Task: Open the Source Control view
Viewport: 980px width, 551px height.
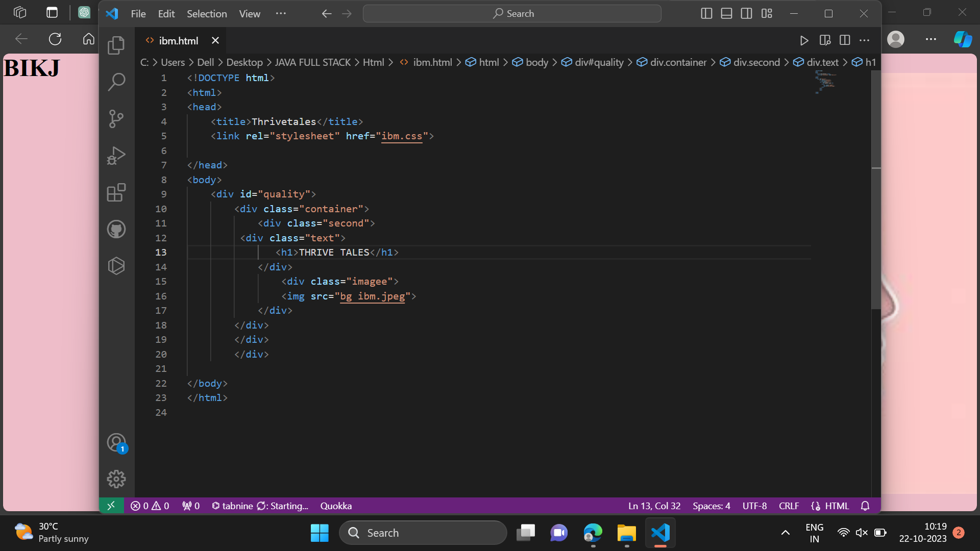Action: click(116, 119)
